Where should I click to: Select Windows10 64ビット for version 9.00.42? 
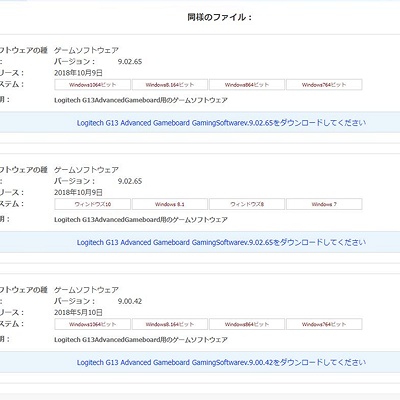[x=92, y=324]
